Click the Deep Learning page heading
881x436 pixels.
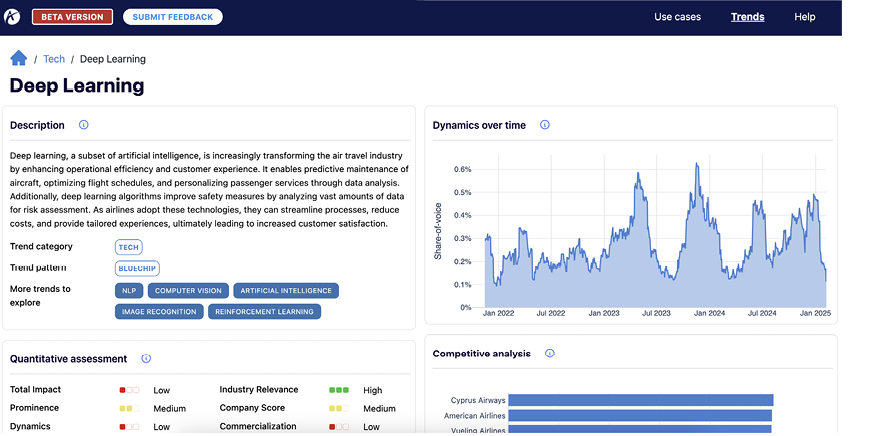77,86
